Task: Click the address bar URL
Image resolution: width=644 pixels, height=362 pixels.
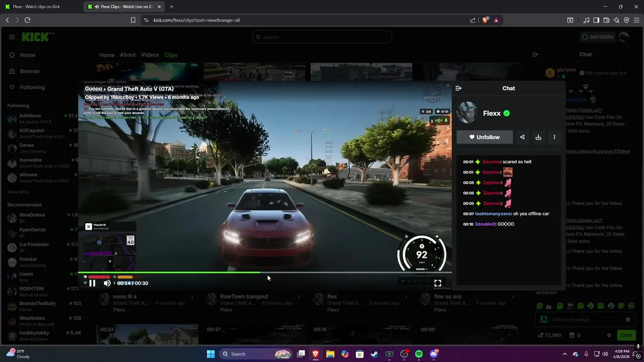Action: (197, 20)
